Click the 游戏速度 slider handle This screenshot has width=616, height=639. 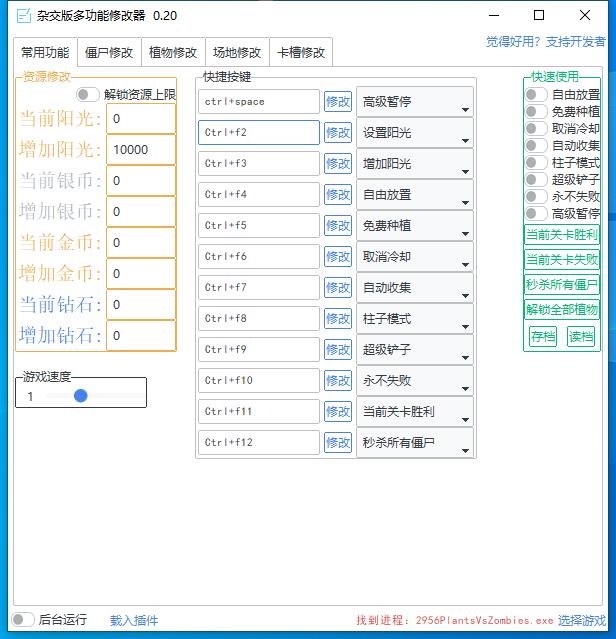(x=81, y=396)
